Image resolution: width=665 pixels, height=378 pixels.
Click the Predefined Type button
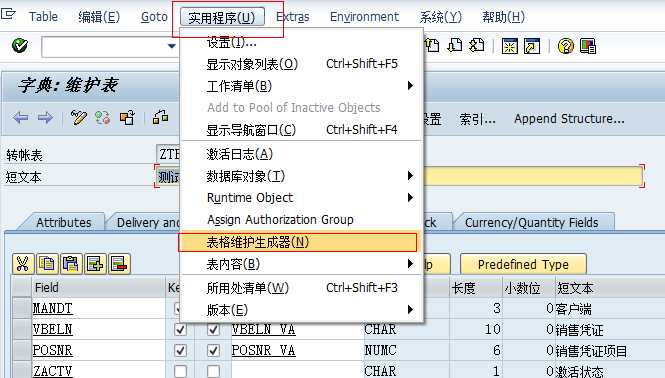pyautogui.click(x=523, y=264)
